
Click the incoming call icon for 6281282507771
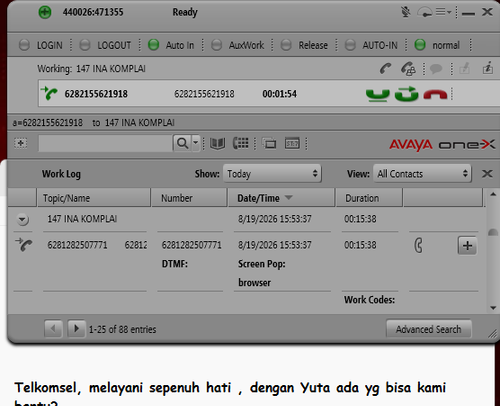(24, 245)
